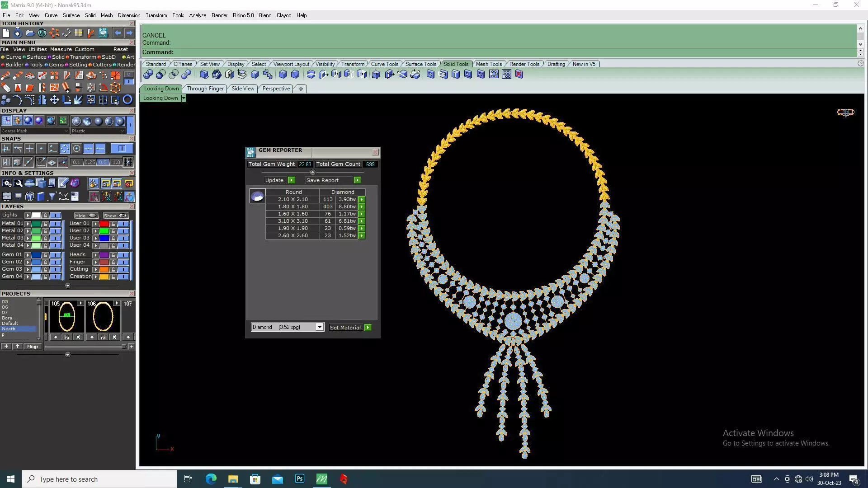Expand the Heads layer arrow
The width and height of the screenshot is (868, 488).
[x=95, y=255]
